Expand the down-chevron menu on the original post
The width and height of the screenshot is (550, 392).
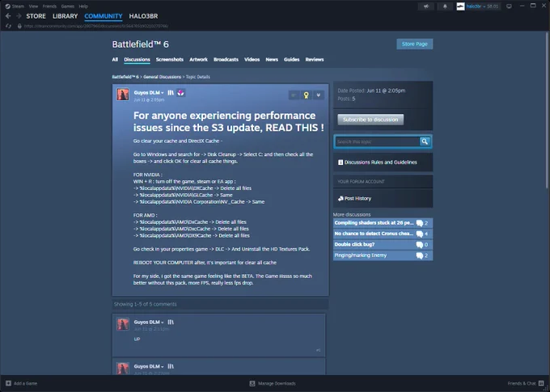tap(319, 95)
